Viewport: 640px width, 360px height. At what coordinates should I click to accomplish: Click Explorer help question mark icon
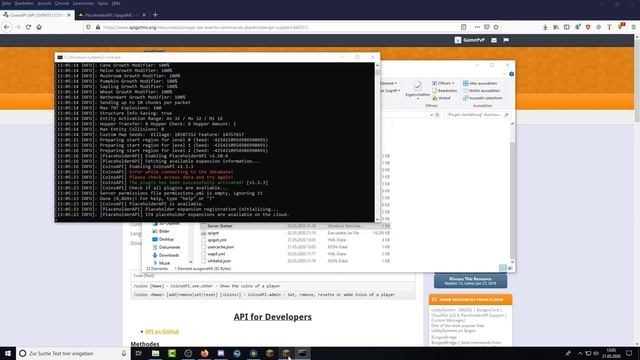click(511, 74)
